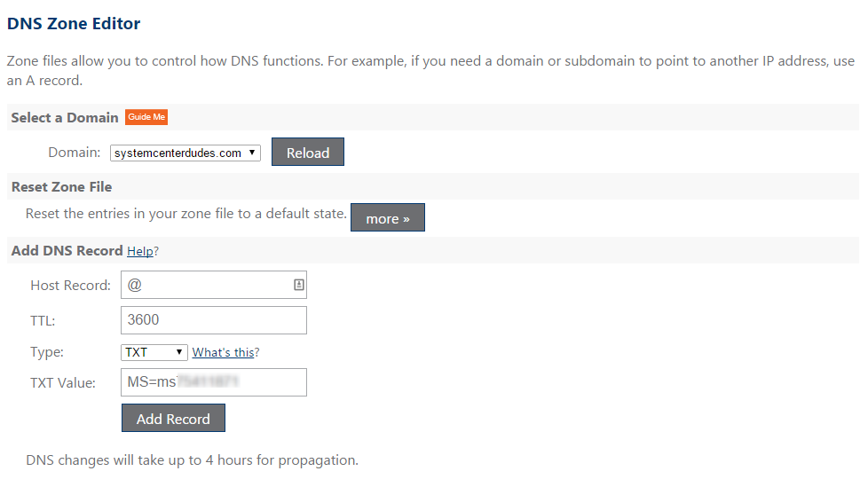Open the Help link beside Add DNS Record
The width and height of the screenshot is (868, 479).
[140, 251]
